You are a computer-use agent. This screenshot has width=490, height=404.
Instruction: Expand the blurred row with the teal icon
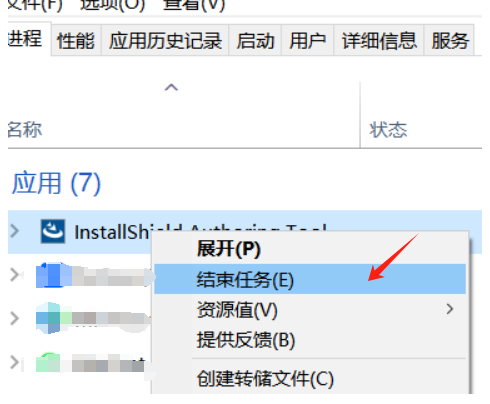(14, 318)
